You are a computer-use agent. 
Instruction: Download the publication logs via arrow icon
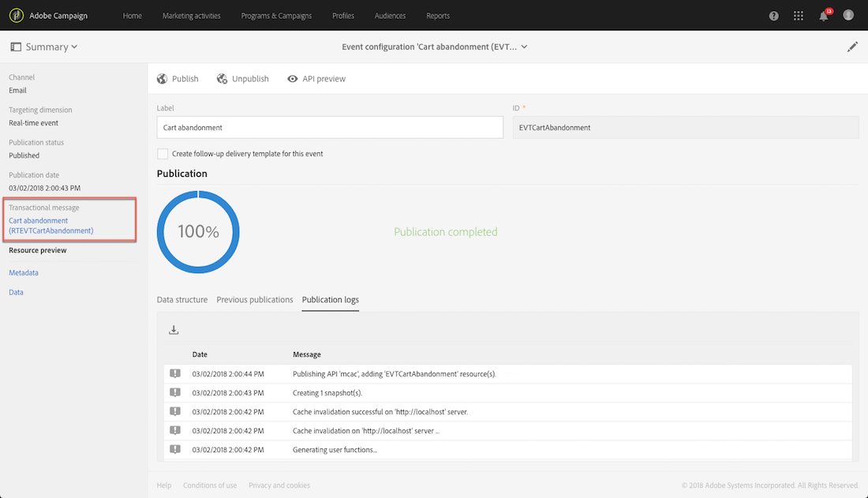pyautogui.click(x=174, y=330)
